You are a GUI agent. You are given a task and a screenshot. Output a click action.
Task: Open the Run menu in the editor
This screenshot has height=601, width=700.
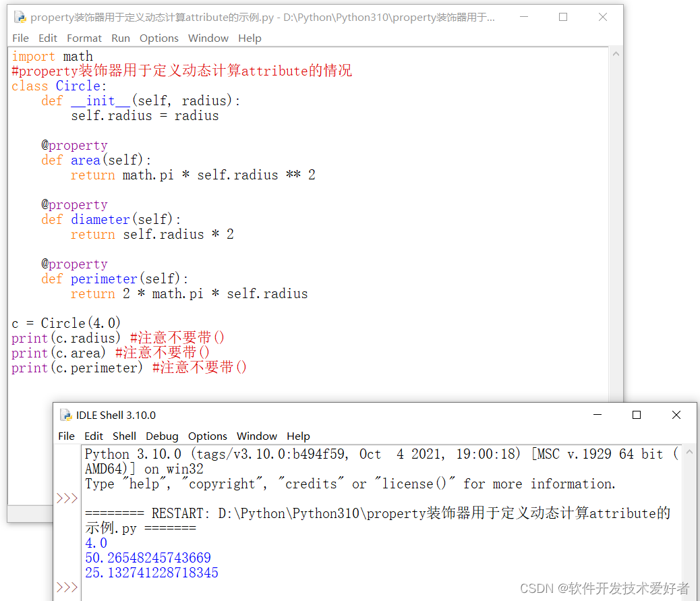[x=121, y=38]
